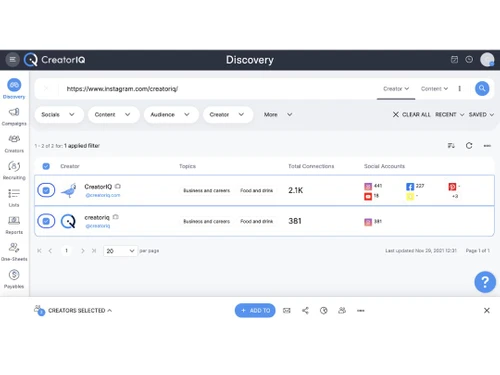Click CLEAR ALL filters
Screen dimensions: 500x375
point(412,114)
